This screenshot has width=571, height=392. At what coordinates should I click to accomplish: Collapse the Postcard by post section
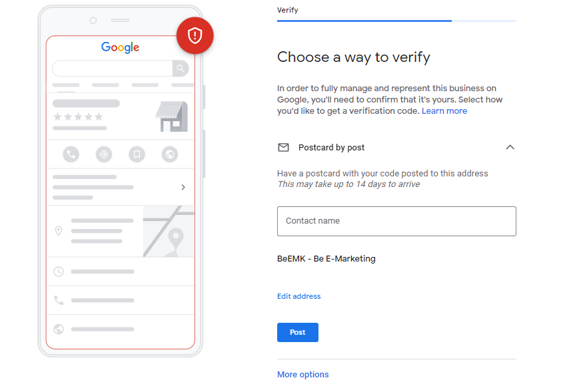(510, 147)
